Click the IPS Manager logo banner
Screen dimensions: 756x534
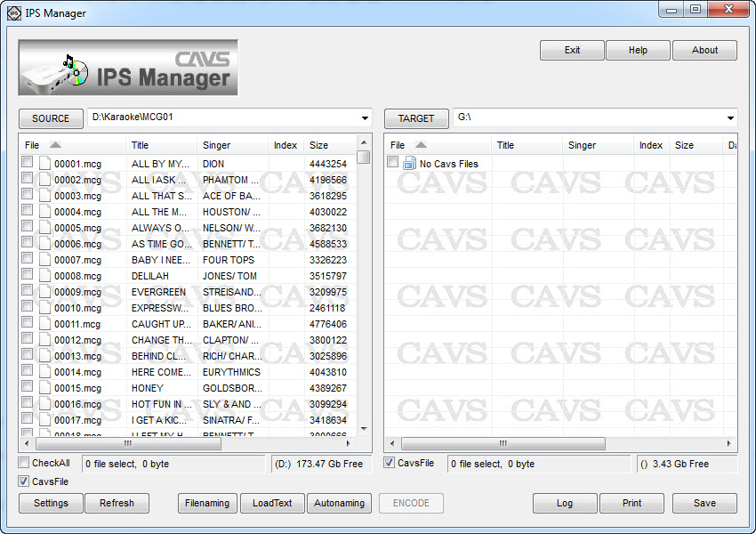point(128,68)
